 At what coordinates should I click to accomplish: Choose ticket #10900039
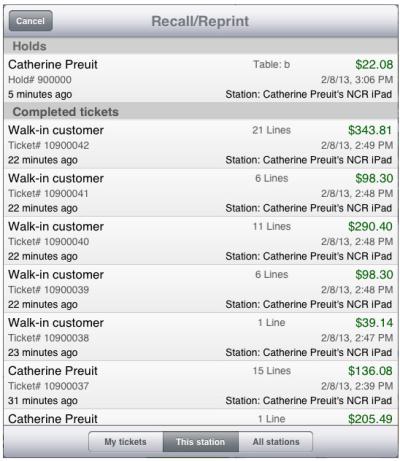coord(200,289)
